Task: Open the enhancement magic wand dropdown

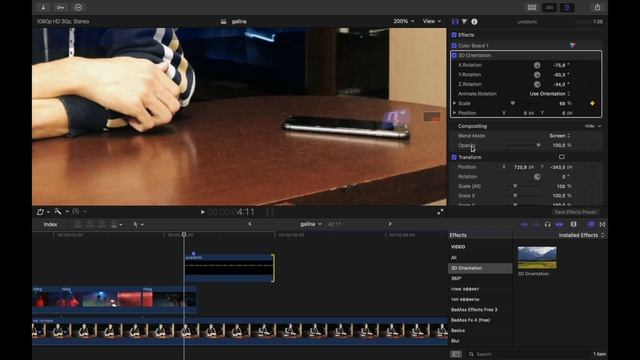Action: click(x=61, y=211)
